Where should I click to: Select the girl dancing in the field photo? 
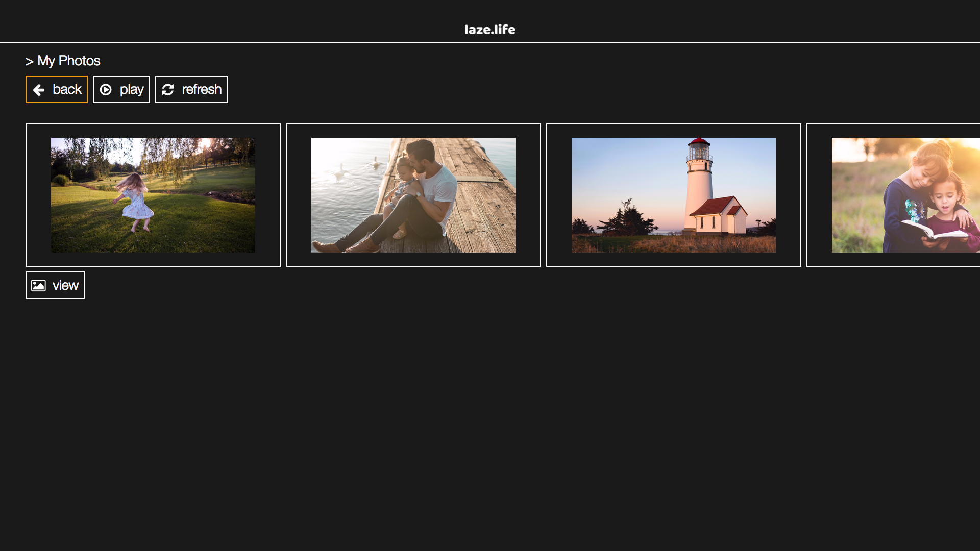click(x=153, y=195)
